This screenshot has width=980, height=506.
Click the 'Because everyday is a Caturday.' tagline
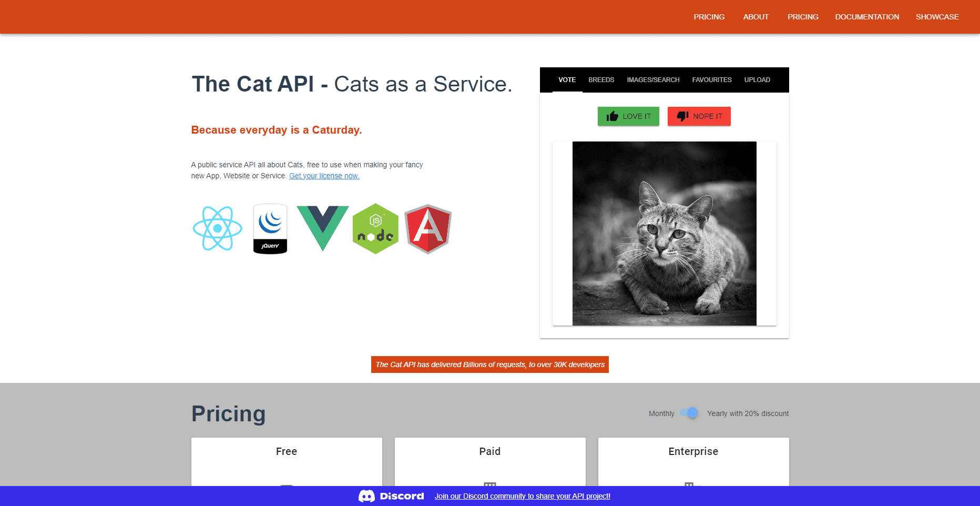click(x=277, y=130)
